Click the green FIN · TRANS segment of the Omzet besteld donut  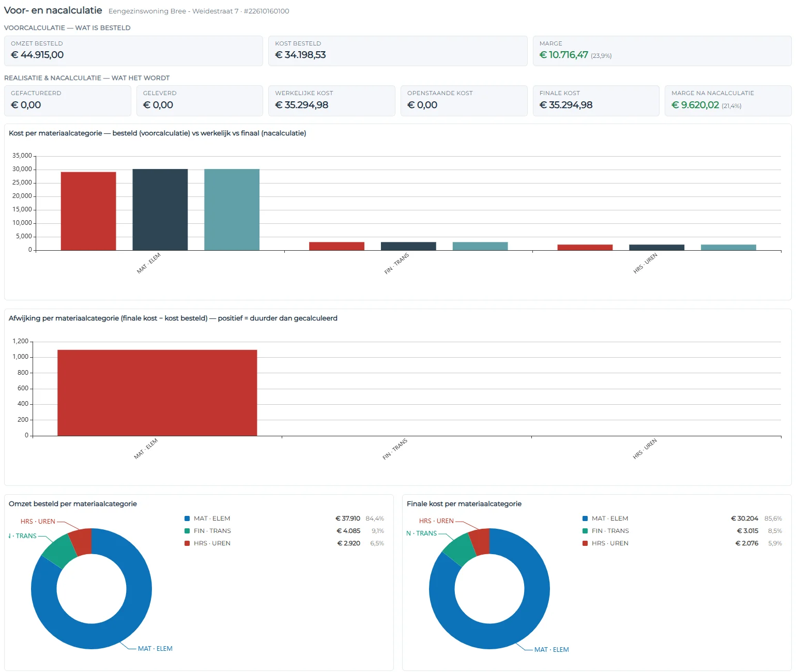tap(58, 551)
